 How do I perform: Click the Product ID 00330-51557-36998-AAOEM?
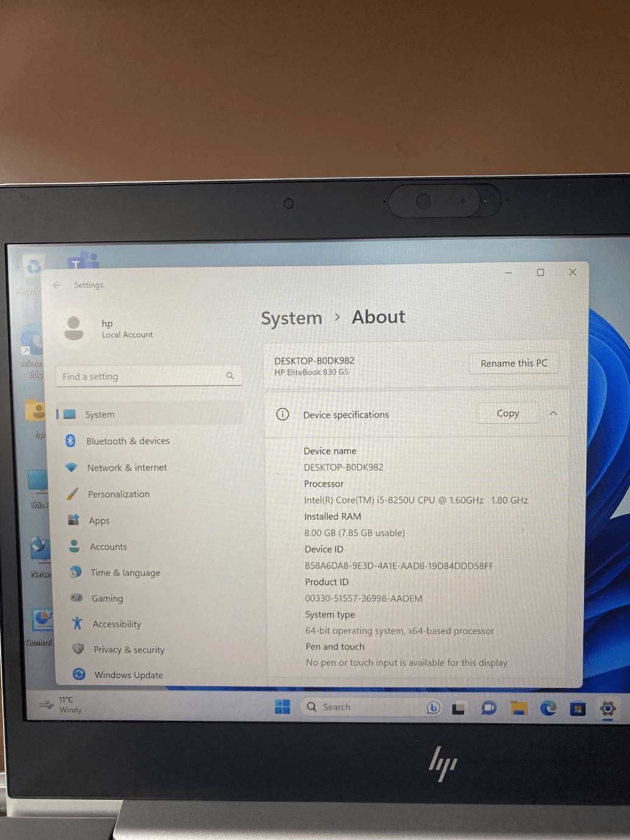click(x=363, y=598)
